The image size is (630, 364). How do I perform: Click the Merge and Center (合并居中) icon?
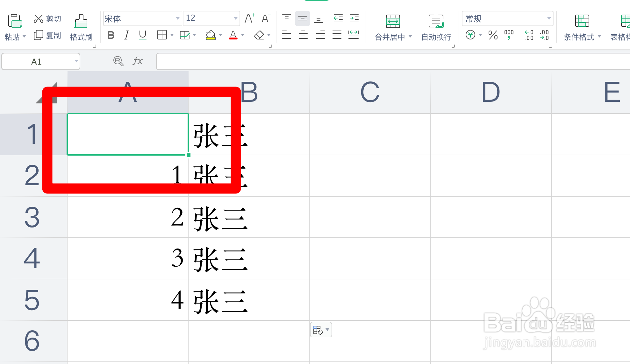pos(393,21)
